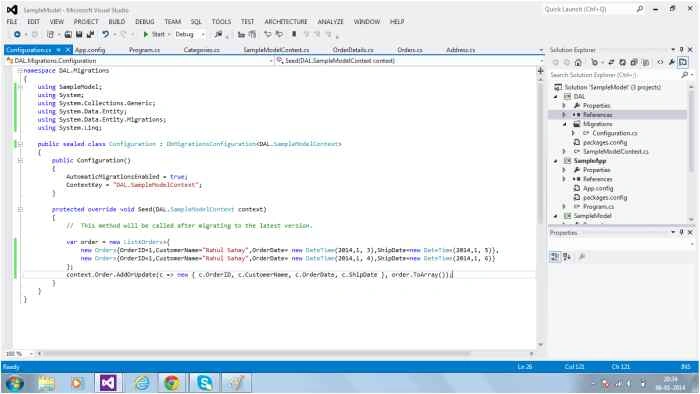Open Skype from the Windows taskbar

(x=204, y=383)
